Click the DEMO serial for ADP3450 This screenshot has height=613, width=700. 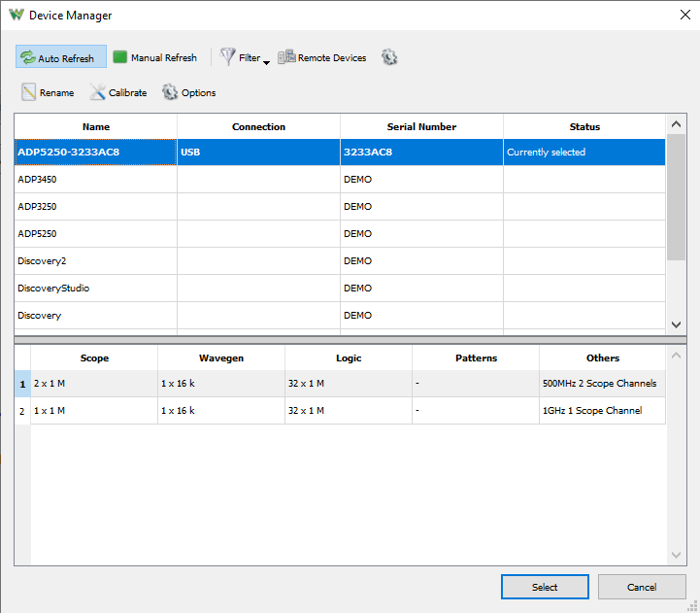point(421,179)
